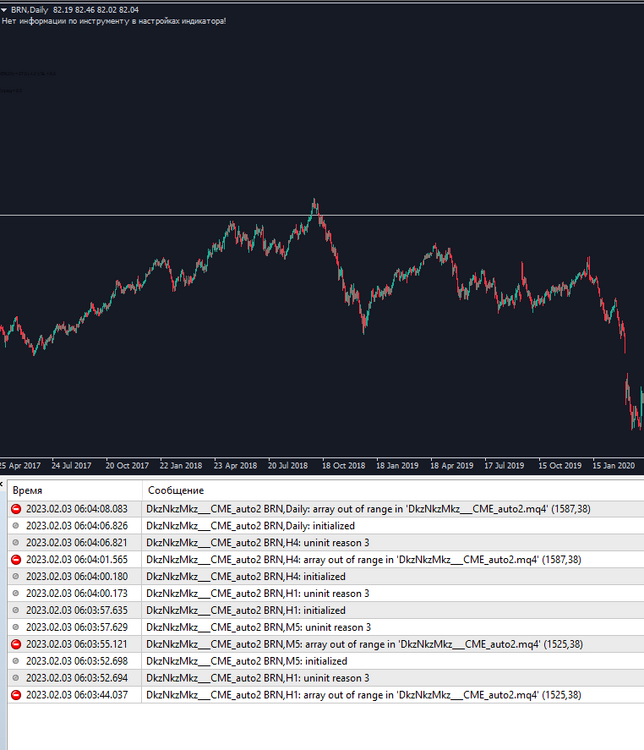Click the 18 Apr 2019 date axis label

pyautogui.click(x=452, y=465)
